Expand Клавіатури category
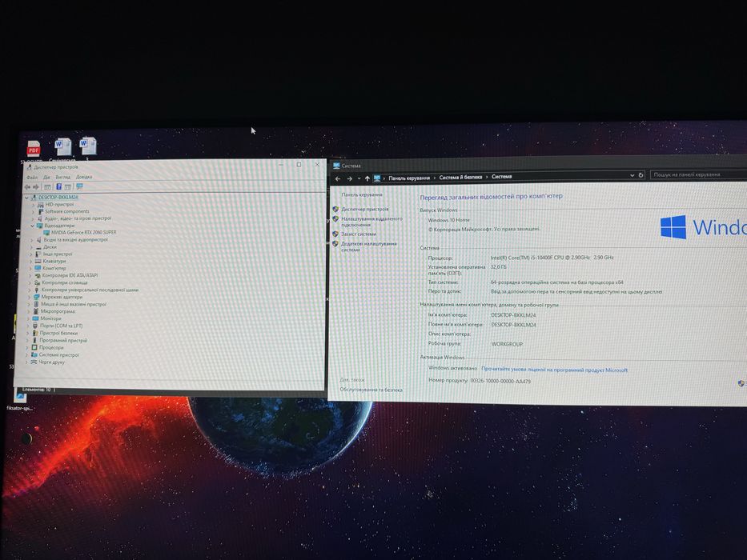The height and width of the screenshot is (560, 747). (31, 262)
